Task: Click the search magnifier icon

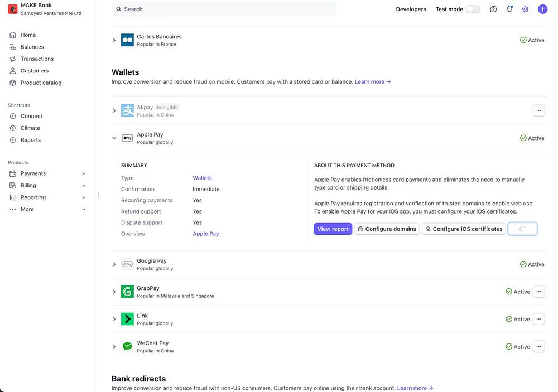Action: point(119,9)
